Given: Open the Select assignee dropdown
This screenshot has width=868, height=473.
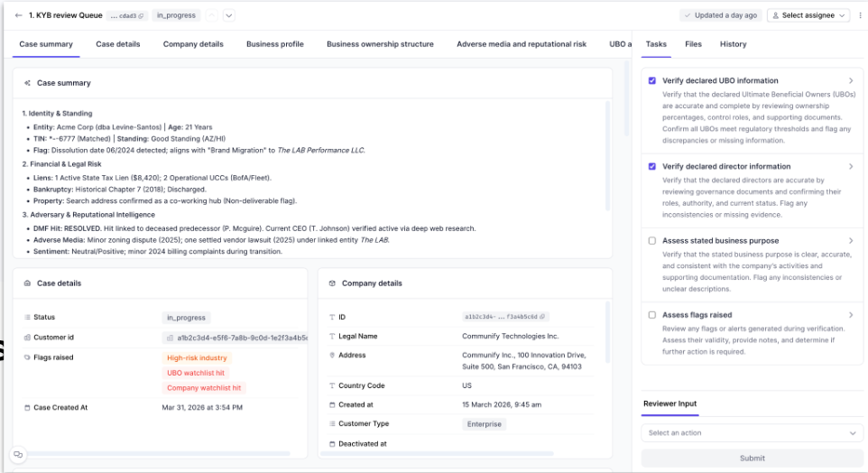Looking at the screenshot, I should [808, 15].
